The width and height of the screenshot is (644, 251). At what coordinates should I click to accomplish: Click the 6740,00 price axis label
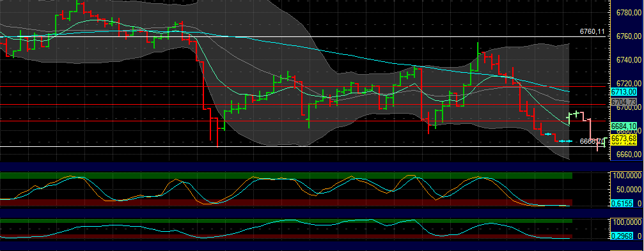(x=629, y=60)
